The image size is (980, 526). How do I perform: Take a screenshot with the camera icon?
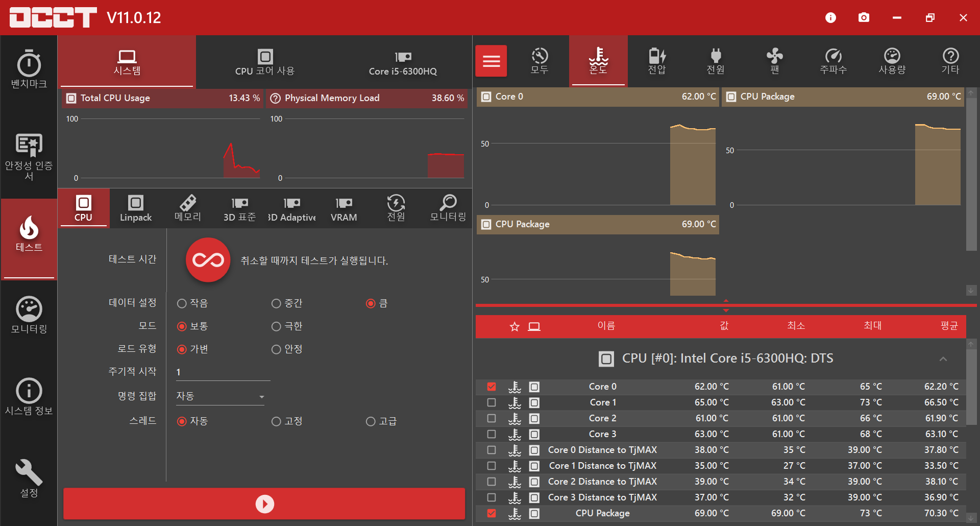pos(864,18)
